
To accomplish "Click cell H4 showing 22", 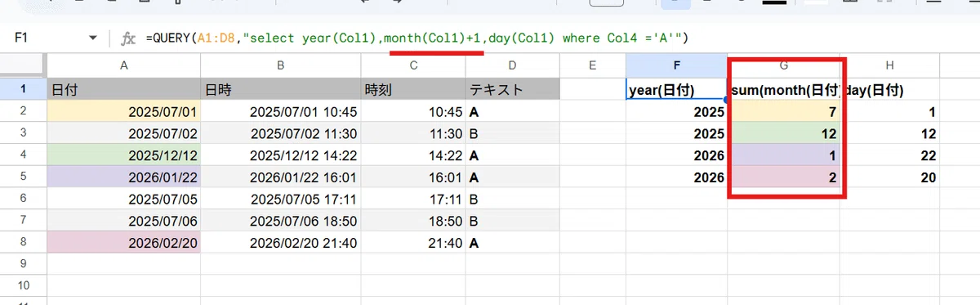I will coord(889,155).
